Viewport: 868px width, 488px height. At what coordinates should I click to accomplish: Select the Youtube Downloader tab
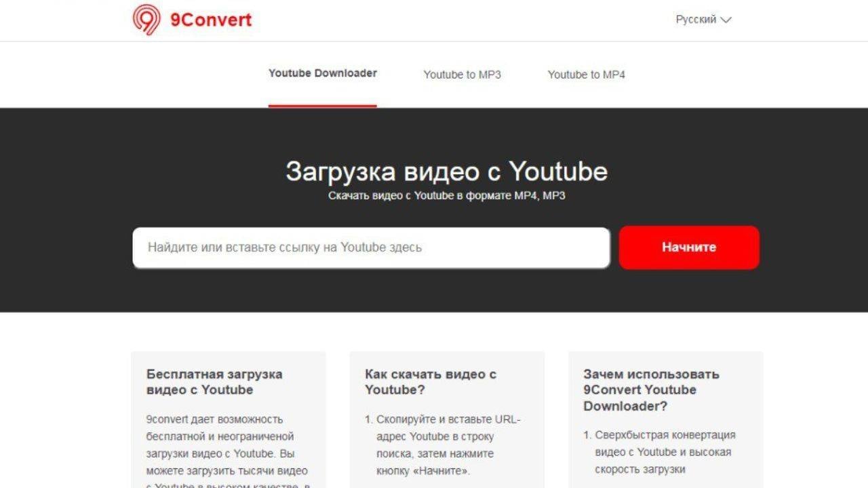tap(323, 73)
